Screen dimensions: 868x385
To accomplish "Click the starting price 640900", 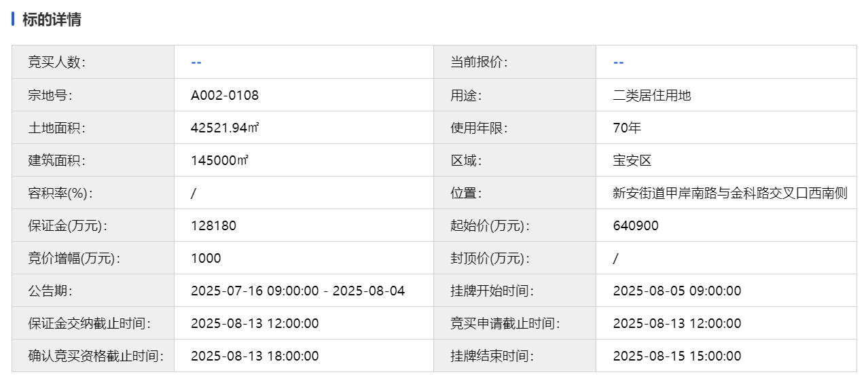I will tap(636, 225).
